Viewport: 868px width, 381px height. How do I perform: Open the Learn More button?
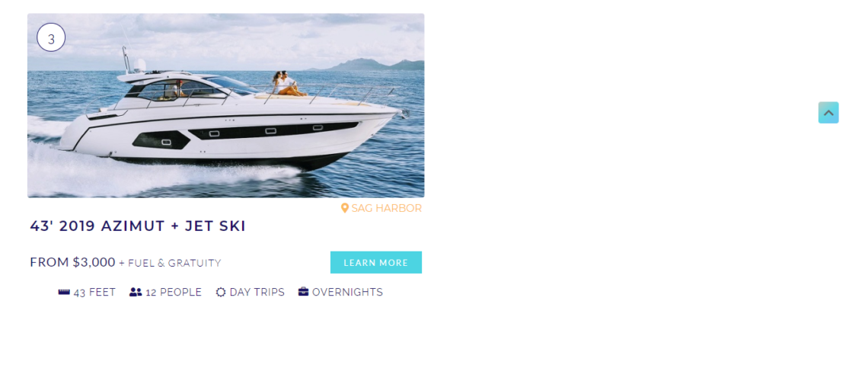pyautogui.click(x=376, y=262)
